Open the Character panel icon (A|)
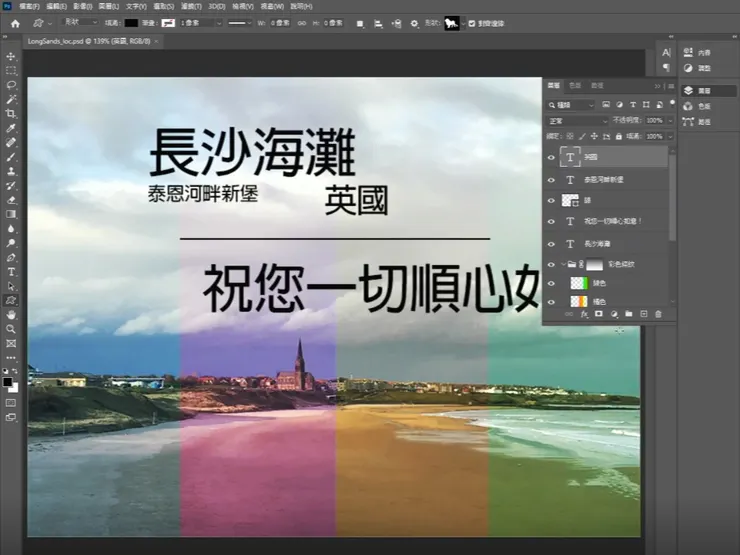Viewport: 740px width, 555px height. 666,52
